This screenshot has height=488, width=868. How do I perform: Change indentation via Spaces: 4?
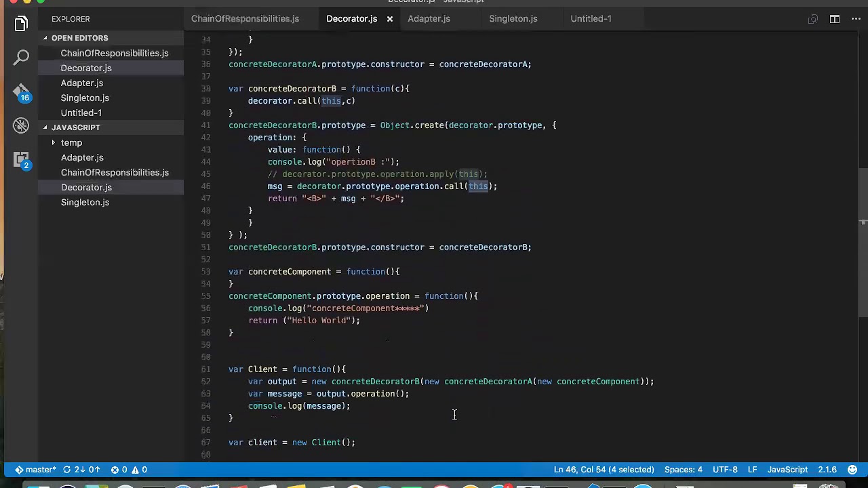coord(684,470)
